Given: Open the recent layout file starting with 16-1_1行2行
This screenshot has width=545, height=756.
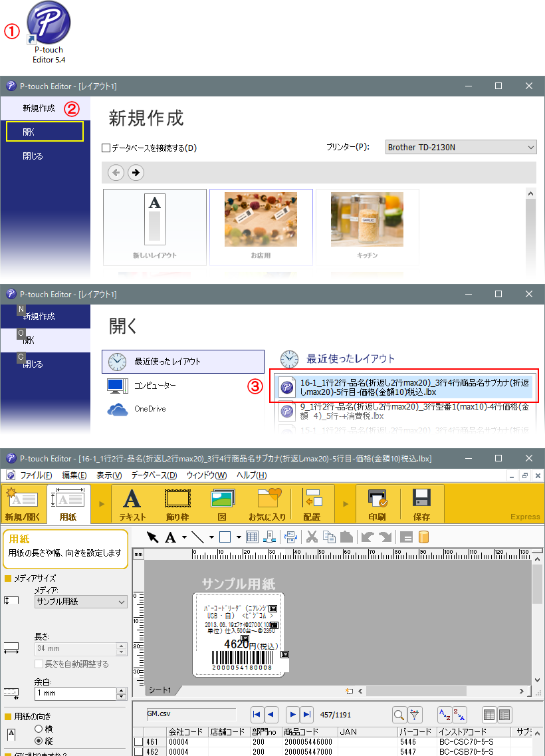Looking at the screenshot, I should 406,387.
